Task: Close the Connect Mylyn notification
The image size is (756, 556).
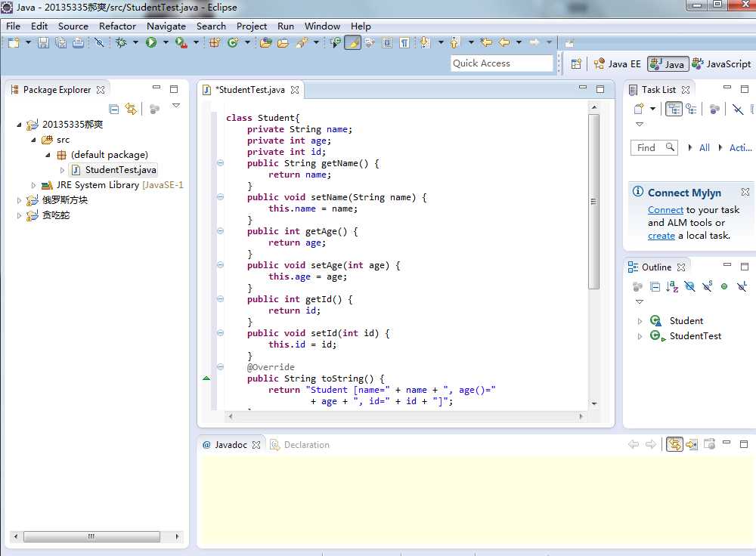Action: [745, 192]
